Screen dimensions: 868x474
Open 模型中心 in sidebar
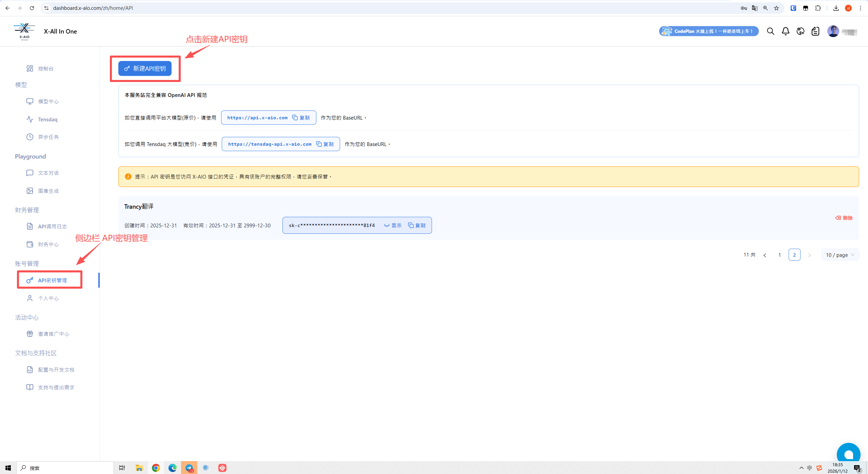(48, 101)
